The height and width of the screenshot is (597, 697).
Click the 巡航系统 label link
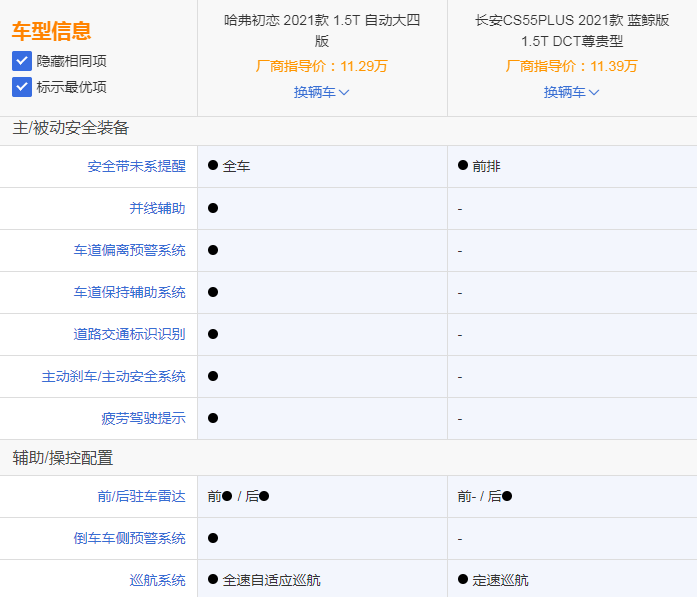pyautogui.click(x=157, y=580)
